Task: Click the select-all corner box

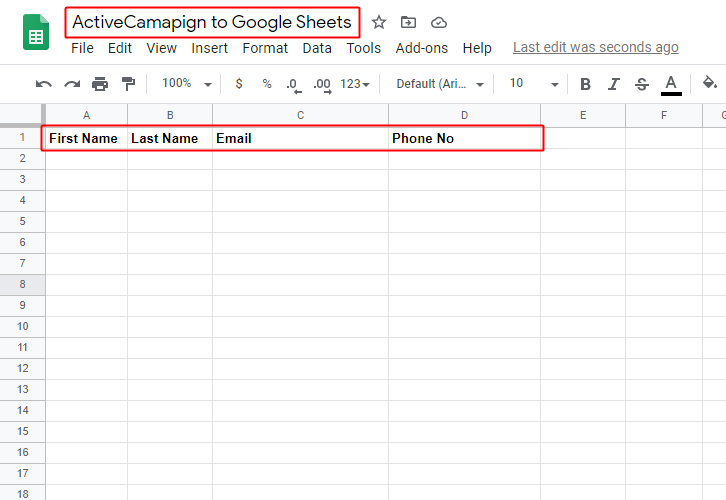Action: pos(22,115)
